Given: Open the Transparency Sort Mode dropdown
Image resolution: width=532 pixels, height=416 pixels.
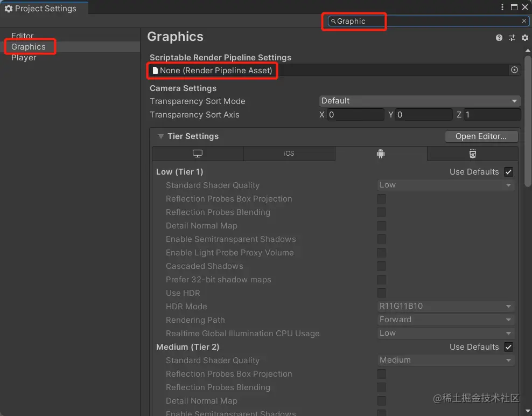Looking at the screenshot, I should tap(419, 101).
